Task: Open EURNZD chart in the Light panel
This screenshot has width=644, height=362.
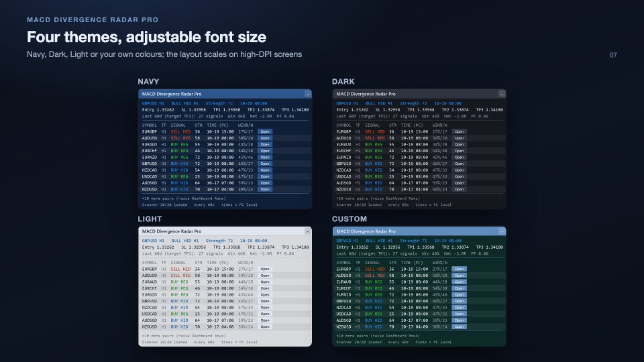Action: point(265,295)
